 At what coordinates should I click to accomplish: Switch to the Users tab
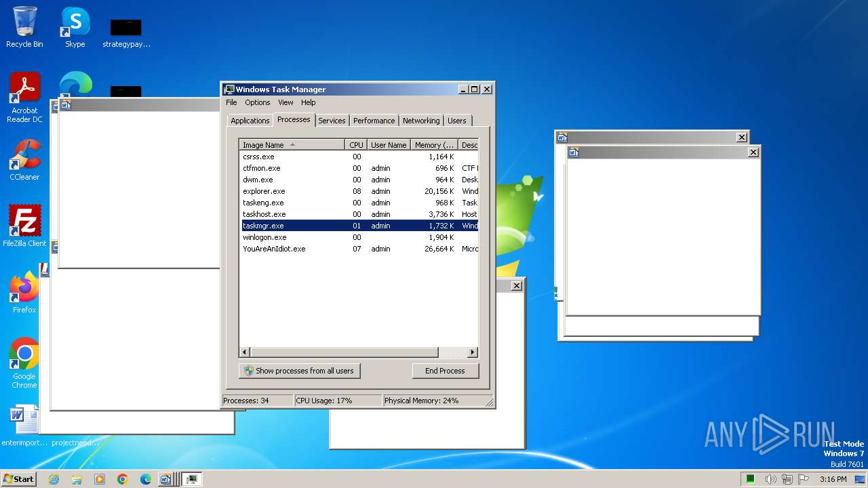[457, 121]
